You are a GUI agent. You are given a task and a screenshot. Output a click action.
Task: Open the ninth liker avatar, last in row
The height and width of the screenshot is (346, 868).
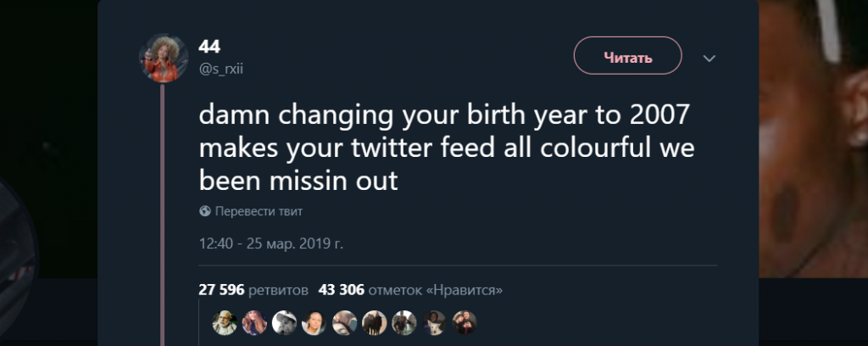tap(464, 322)
